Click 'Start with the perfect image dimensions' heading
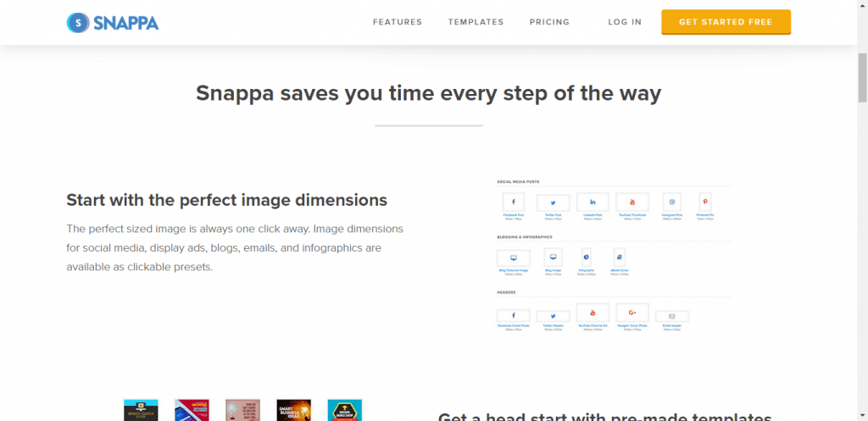The image size is (868, 421). tap(227, 200)
